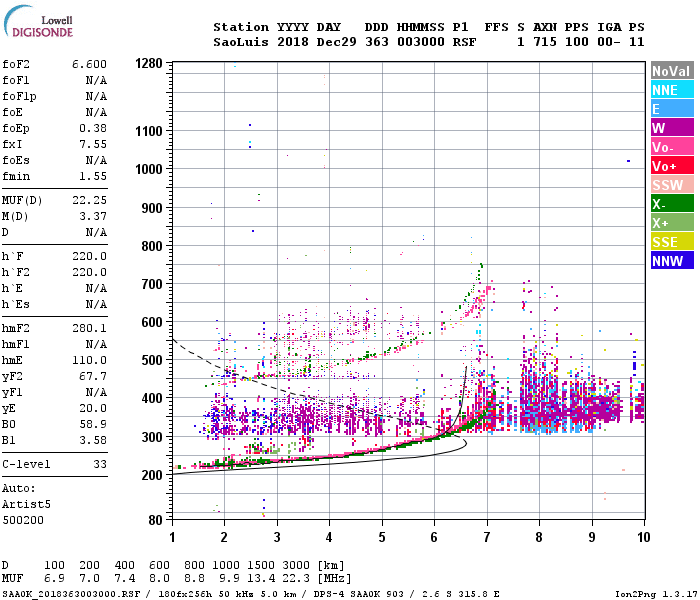Select the E light-blue legend swatch

672,109
